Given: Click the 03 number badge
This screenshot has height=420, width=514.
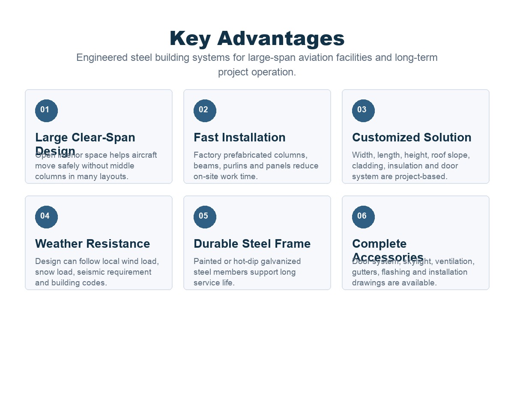Looking at the screenshot, I should tap(363, 111).
